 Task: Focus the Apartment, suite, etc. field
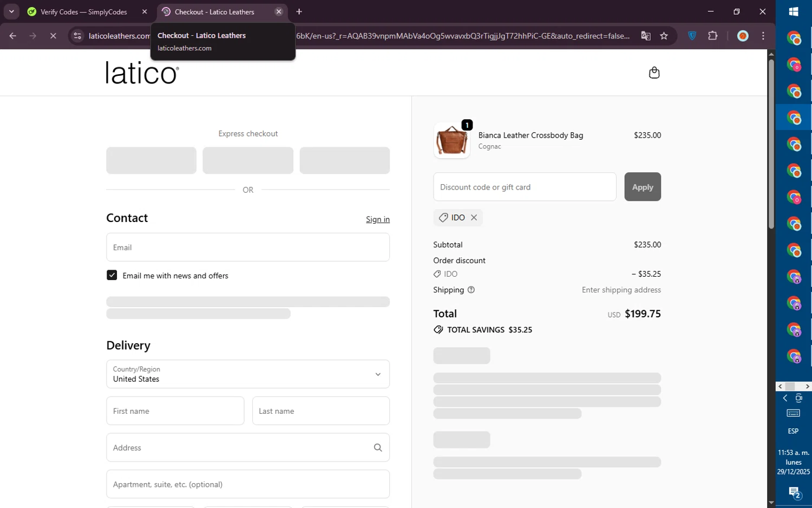pos(248,484)
